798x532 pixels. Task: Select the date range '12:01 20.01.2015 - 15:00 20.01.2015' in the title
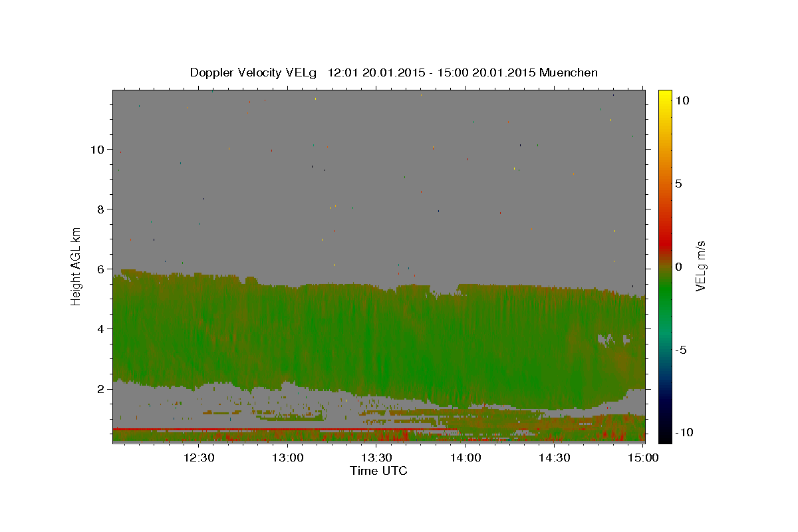coord(432,72)
